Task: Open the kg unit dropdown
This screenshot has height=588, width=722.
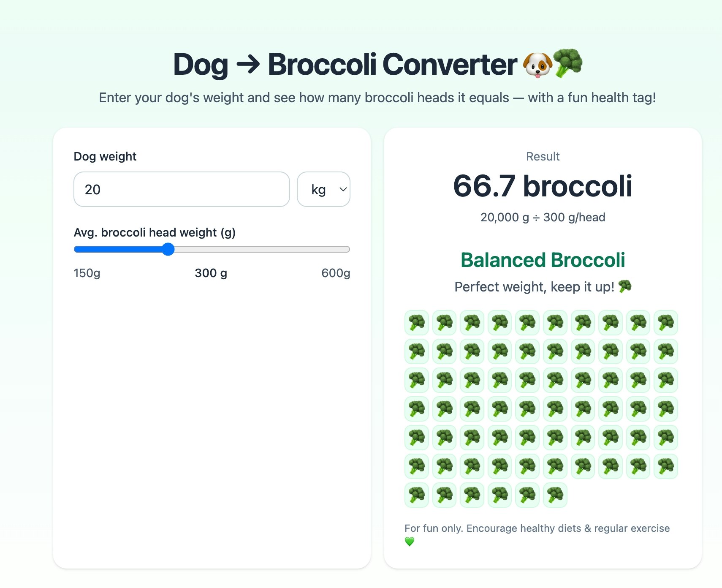Action: [323, 189]
